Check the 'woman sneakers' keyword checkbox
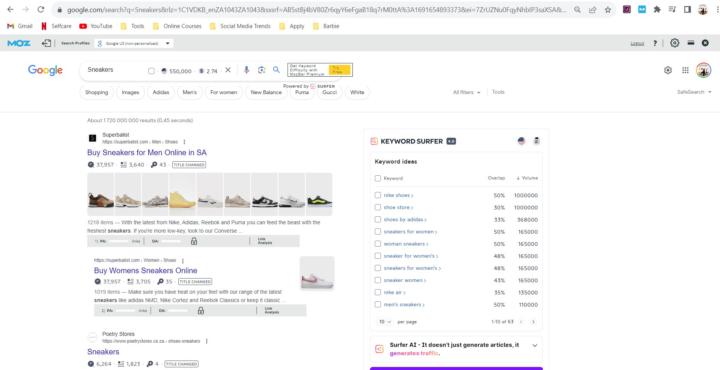This screenshot has height=370, width=720. coord(377,244)
